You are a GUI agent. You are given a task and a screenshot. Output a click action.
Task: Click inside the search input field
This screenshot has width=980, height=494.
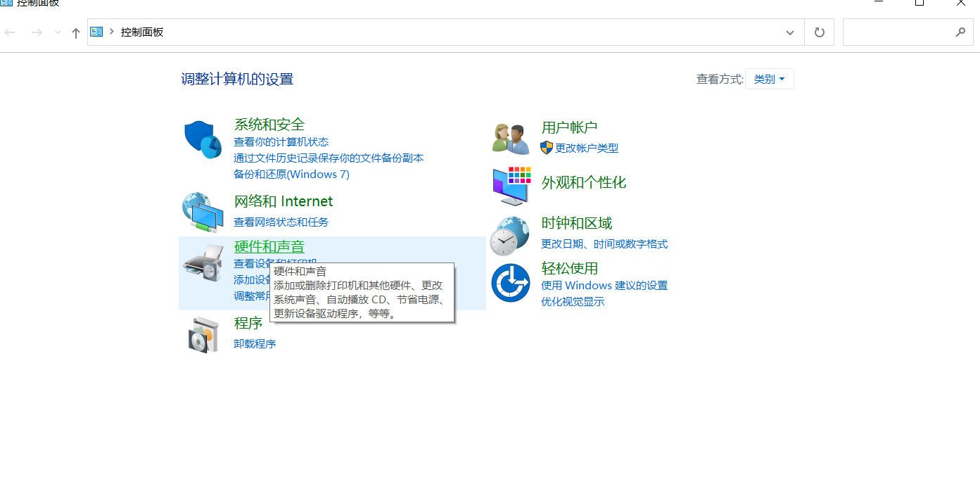(x=901, y=32)
